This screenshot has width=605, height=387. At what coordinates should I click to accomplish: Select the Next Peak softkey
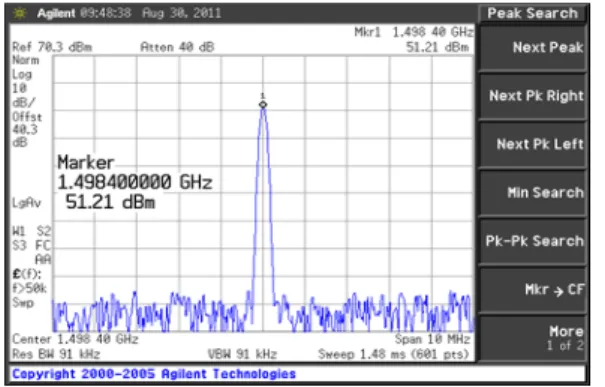point(532,48)
